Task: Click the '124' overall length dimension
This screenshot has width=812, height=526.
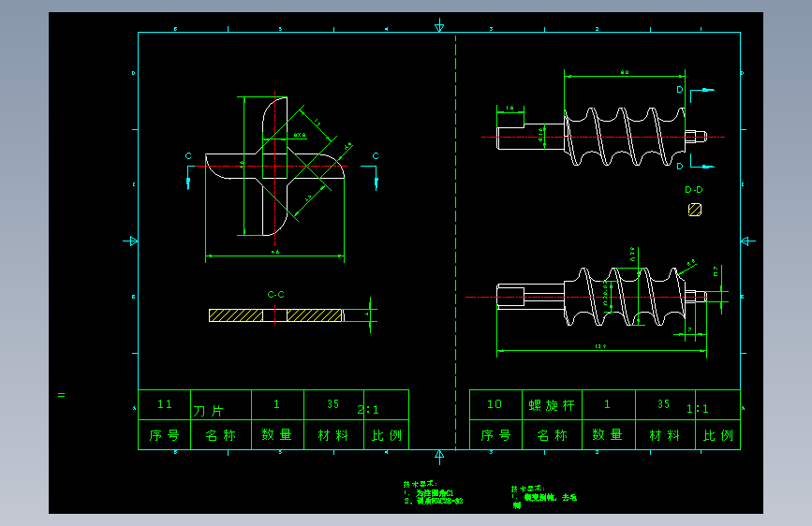Action: pos(600,346)
